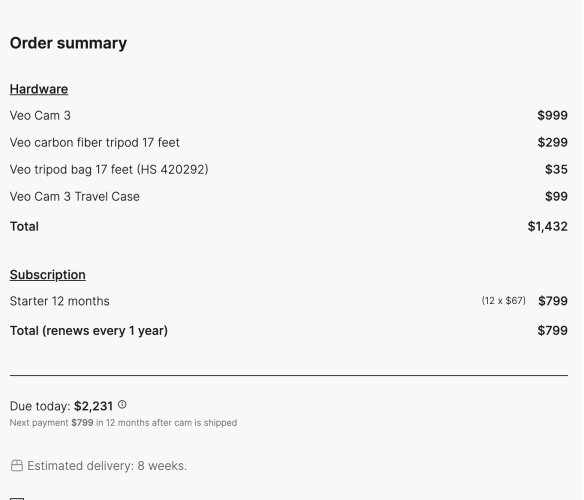Click the $1,432 hardware total amount
This screenshot has width=584, height=500.
[548, 227]
